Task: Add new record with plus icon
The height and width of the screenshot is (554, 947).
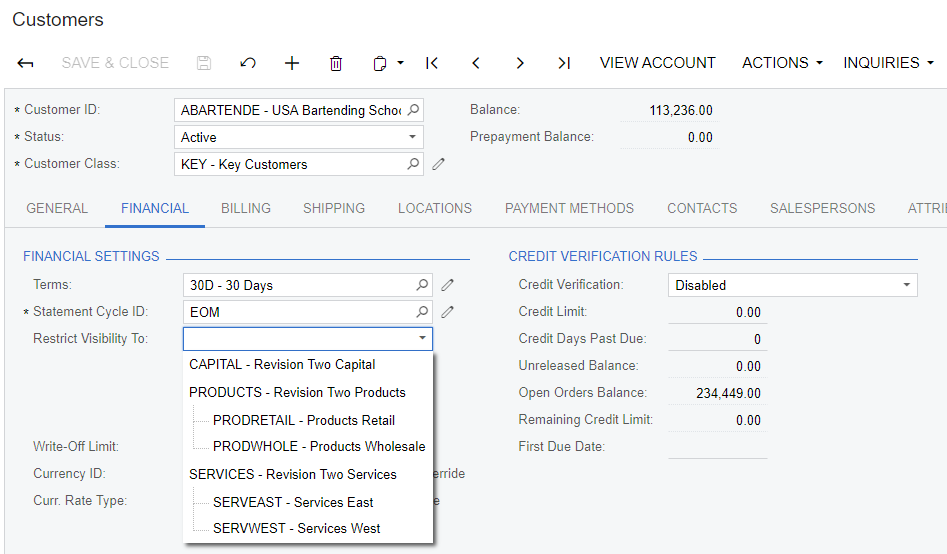Action: 292,63
